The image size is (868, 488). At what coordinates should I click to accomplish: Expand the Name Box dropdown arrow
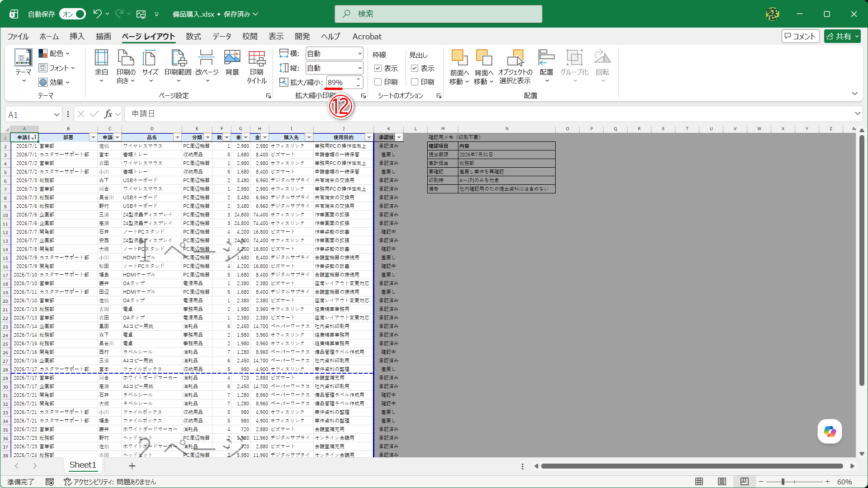[x=57, y=115]
